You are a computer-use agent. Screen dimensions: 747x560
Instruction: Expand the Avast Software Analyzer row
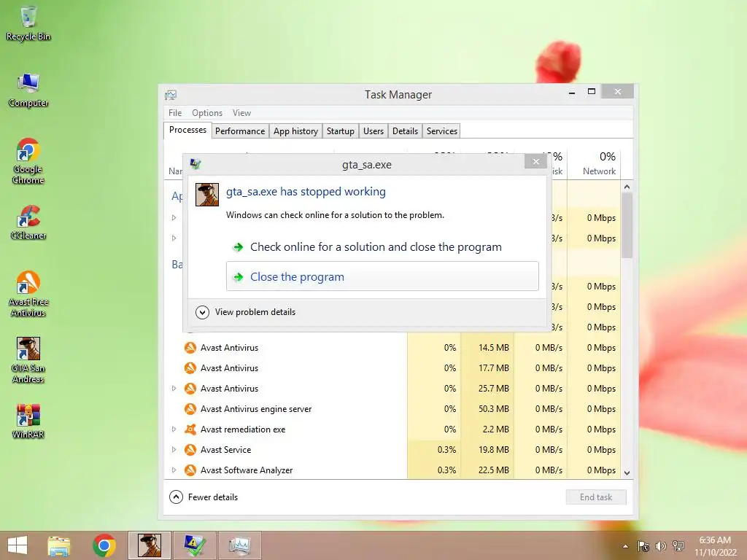point(174,470)
